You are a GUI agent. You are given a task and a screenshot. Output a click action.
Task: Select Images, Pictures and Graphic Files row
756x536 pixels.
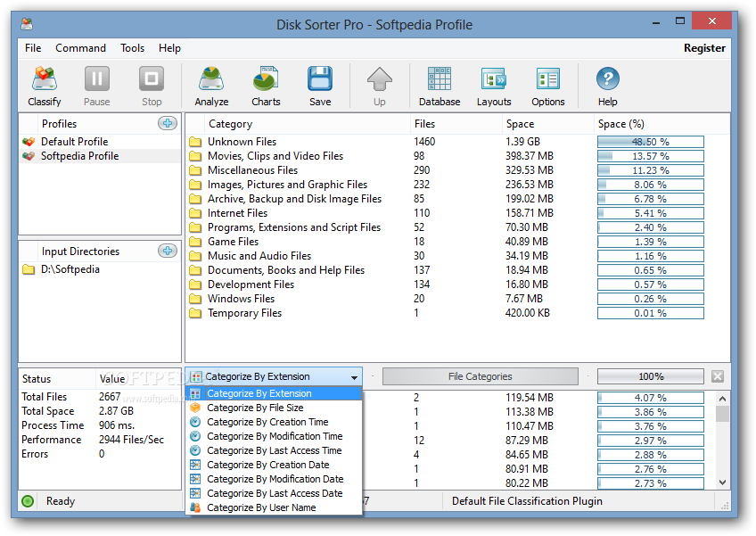point(457,185)
